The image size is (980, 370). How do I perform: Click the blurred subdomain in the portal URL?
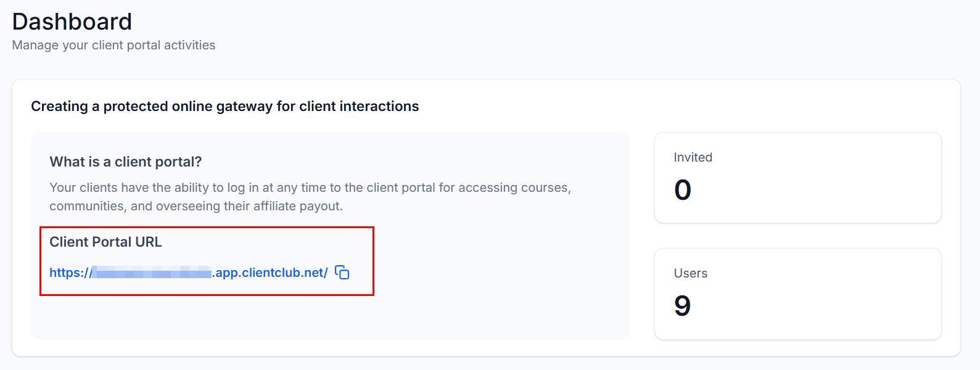151,273
